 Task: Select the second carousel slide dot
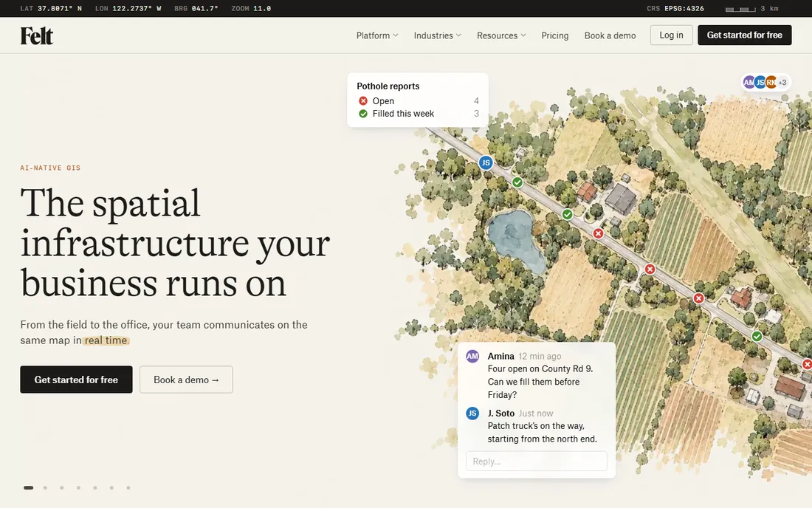tap(45, 487)
